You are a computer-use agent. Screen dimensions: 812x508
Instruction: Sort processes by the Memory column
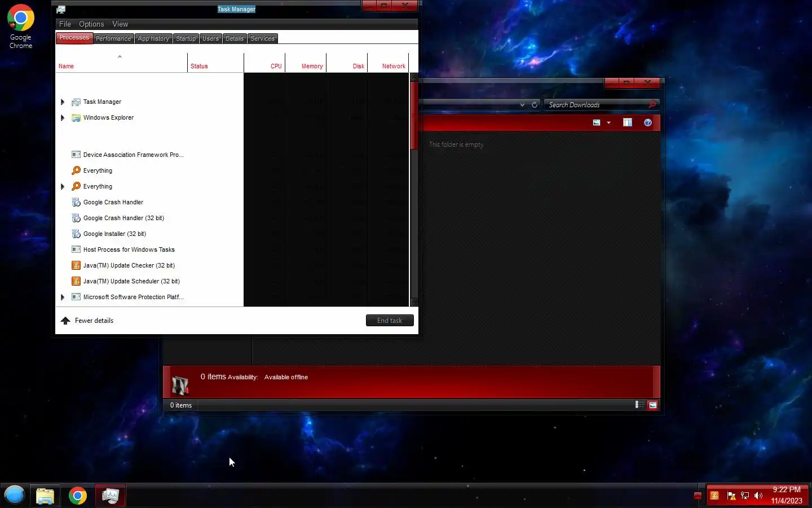[x=306, y=63]
